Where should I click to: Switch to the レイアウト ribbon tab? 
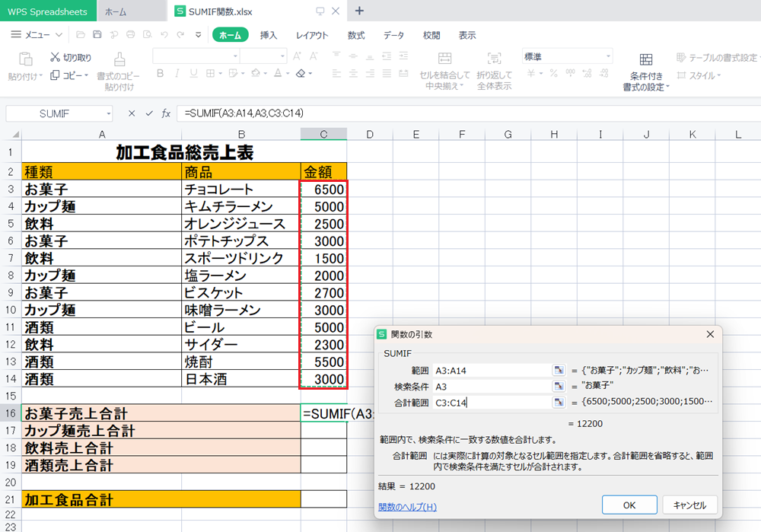click(x=312, y=35)
